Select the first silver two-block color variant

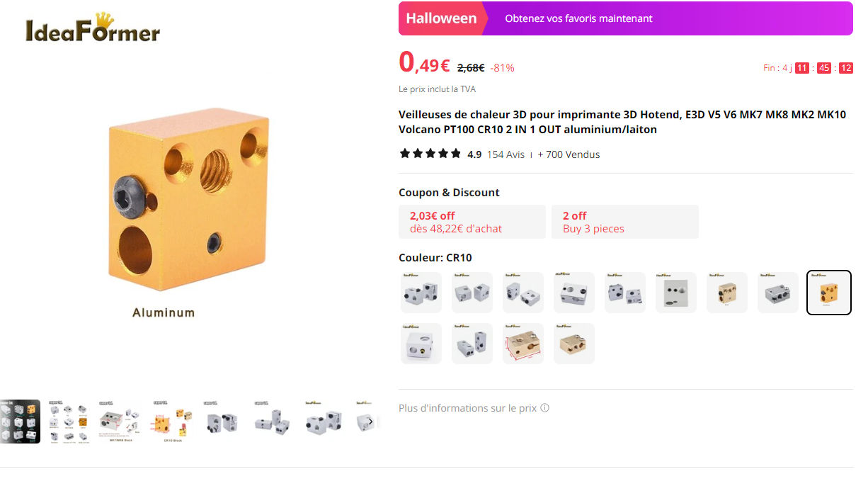[421, 293]
